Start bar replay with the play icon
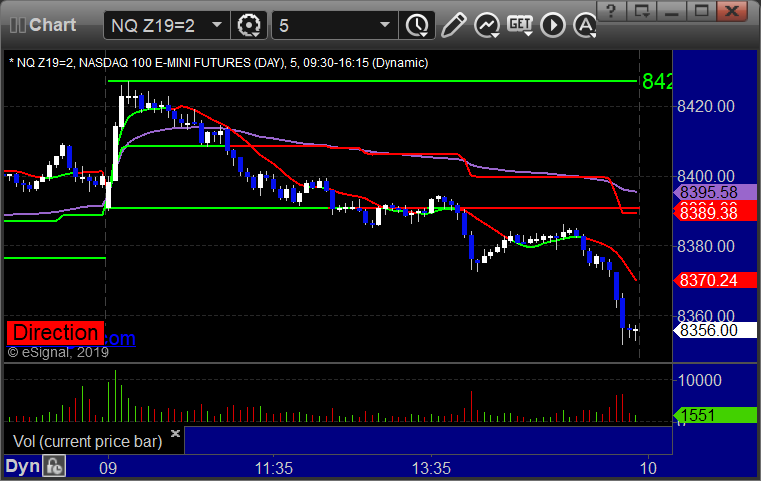The width and height of the screenshot is (761, 481). click(553, 25)
